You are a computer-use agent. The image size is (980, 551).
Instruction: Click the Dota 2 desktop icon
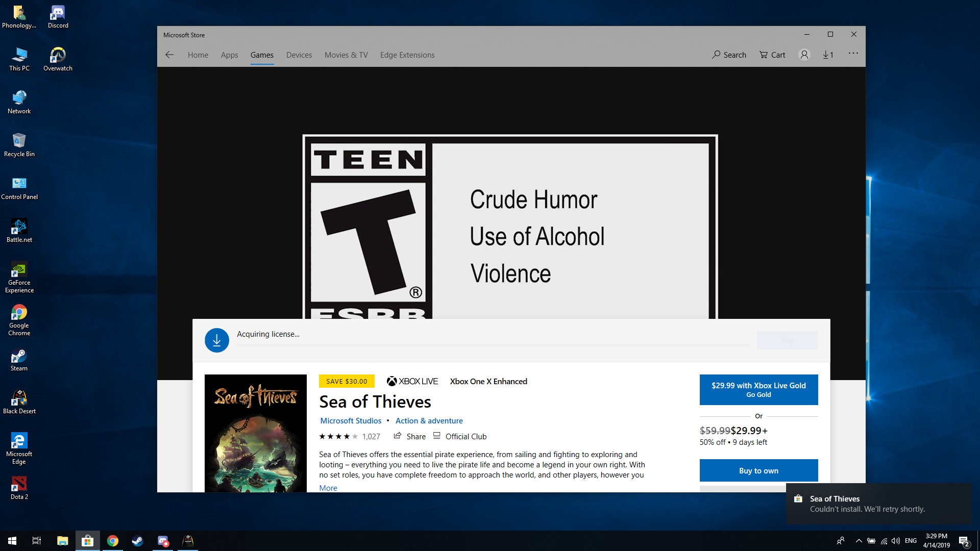pyautogui.click(x=19, y=485)
